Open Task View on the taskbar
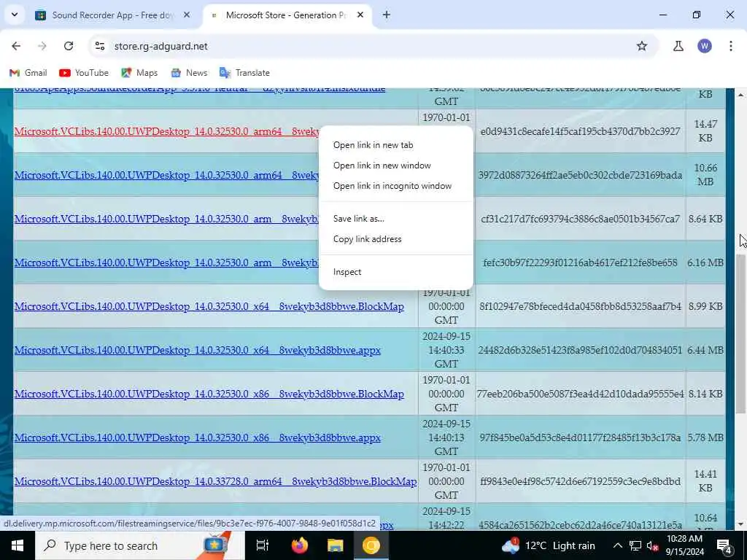 [263, 545]
